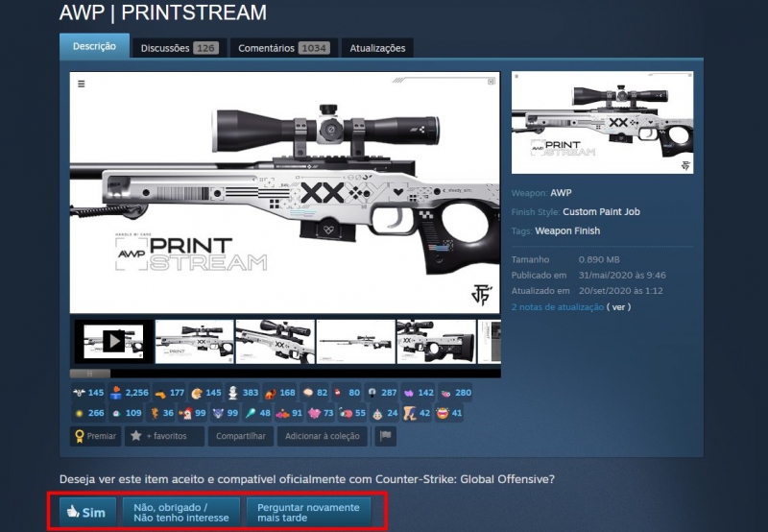This screenshot has height=532, width=768.
Task: Click Adicionar à coleção button
Action: pyautogui.click(x=323, y=436)
